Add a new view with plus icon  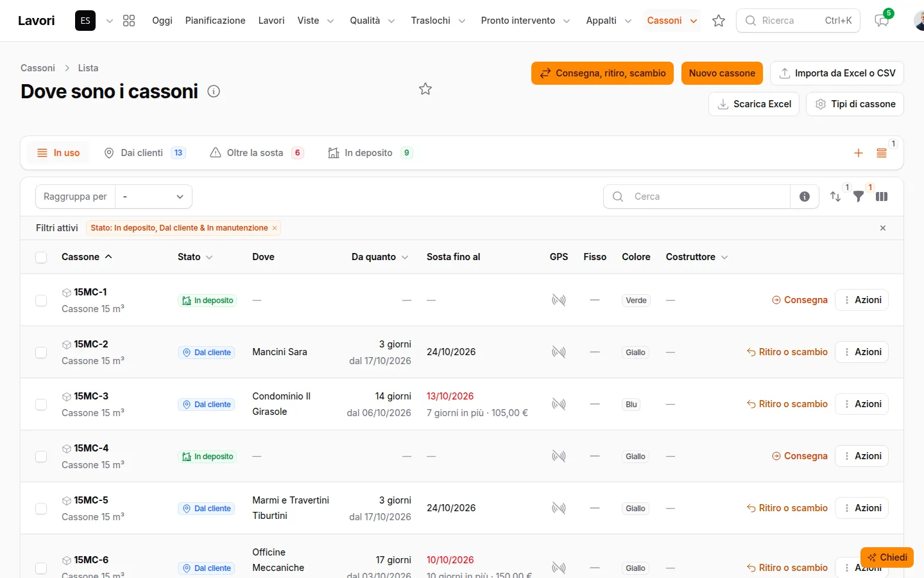pyautogui.click(x=859, y=153)
